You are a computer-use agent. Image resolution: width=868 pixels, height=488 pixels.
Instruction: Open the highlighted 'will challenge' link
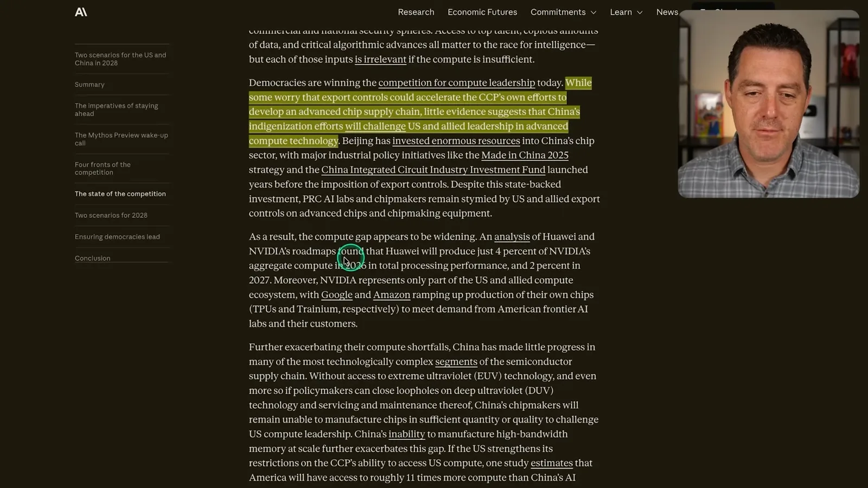[x=375, y=126]
